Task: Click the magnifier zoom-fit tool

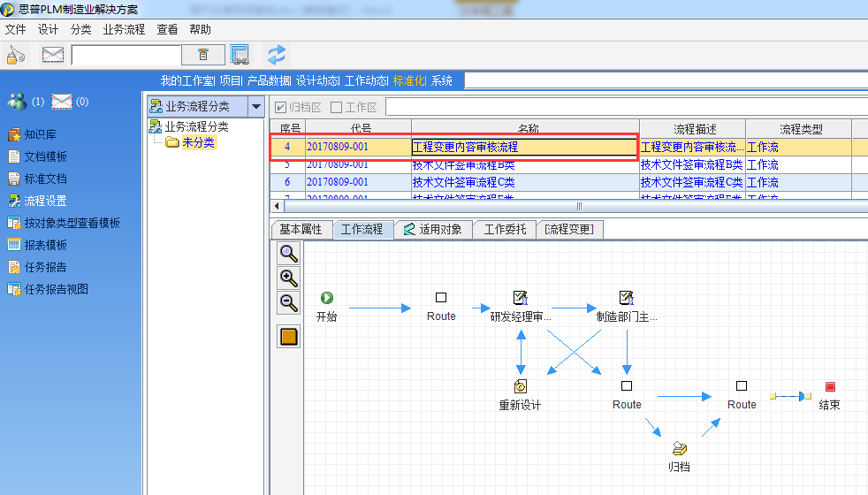Action: click(x=288, y=254)
